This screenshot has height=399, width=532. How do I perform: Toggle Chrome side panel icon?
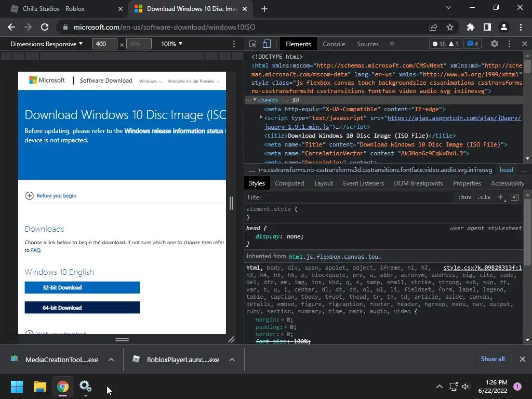487,27
